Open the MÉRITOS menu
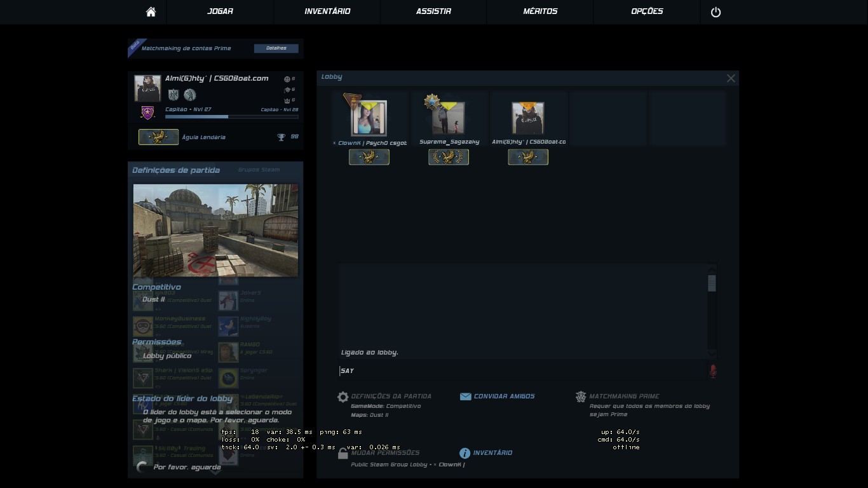 pos(540,11)
